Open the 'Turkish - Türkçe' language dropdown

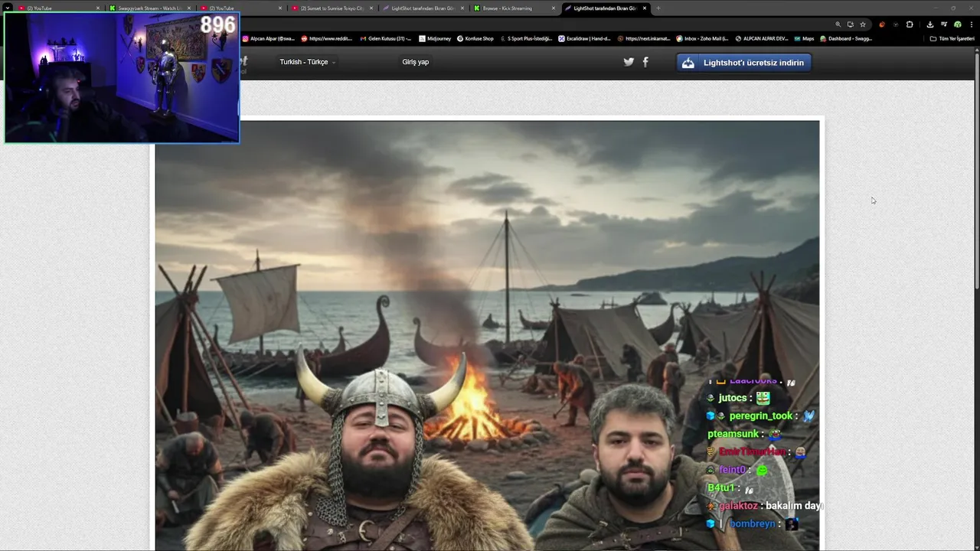point(307,62)
